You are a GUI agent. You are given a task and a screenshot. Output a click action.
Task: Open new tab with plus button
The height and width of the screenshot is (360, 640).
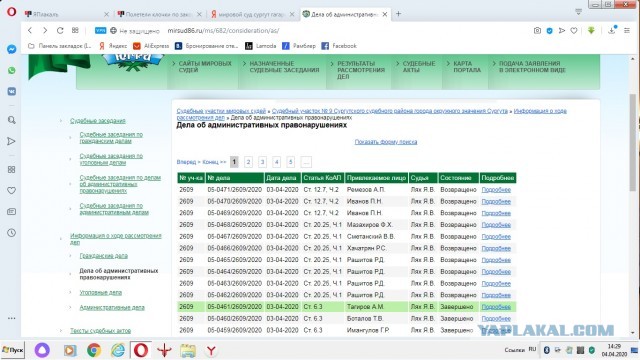coord(398,14)
